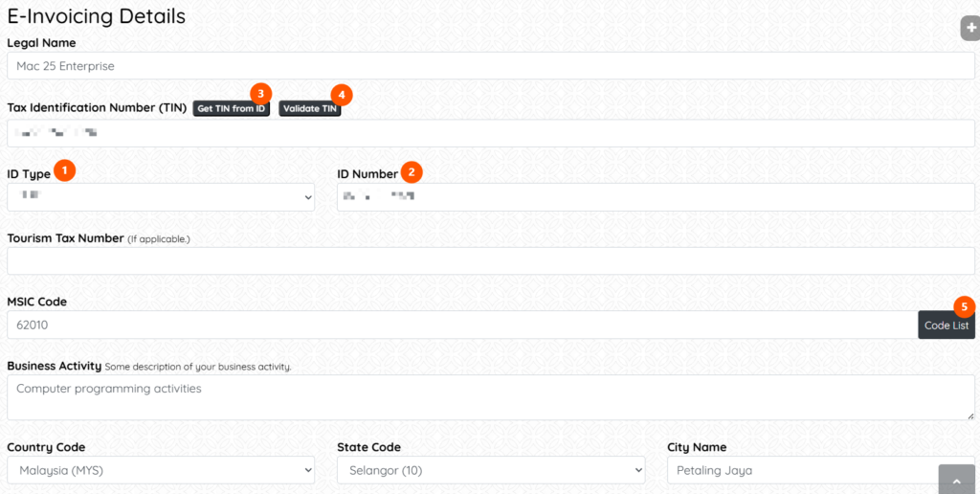Click the Tourism Tax Number field
The image size is (980, 494).
pyautogui.click(x=491, y=260)
